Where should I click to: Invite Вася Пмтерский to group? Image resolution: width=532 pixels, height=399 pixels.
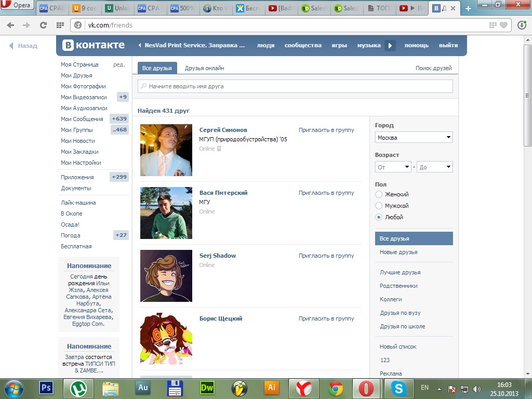(x=326, y=193)
